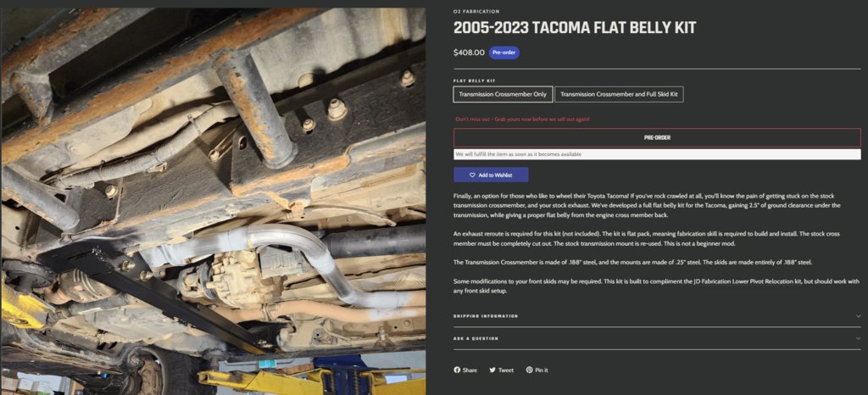Click the $408.00 price
Viewport: 868px width, 395px height.
pyautogui.click(x=469, y=53)
